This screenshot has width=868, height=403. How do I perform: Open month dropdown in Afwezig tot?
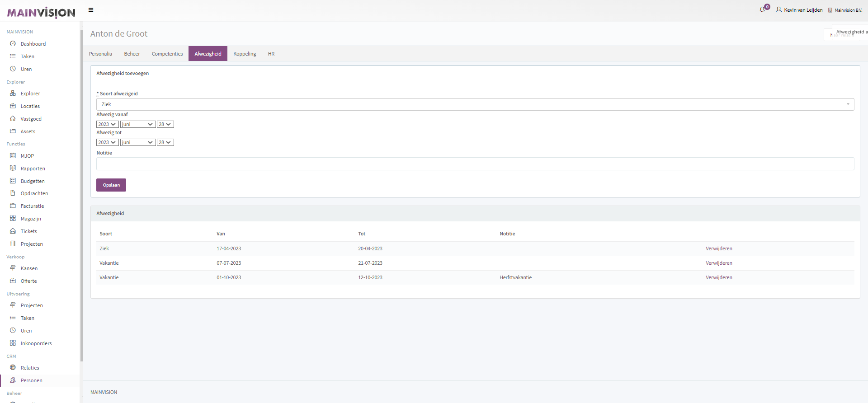click(x=138, y=142)
